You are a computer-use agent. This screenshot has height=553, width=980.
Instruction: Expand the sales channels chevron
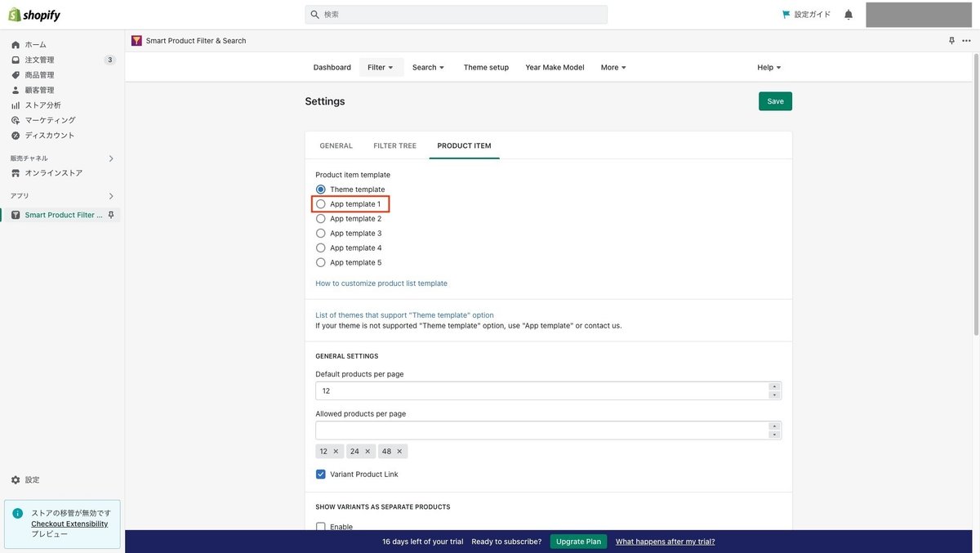coord(111,158)
